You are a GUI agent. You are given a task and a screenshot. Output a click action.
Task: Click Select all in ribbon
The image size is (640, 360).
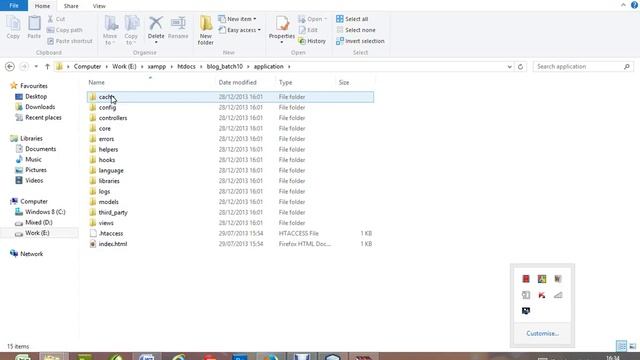point(352,19)
